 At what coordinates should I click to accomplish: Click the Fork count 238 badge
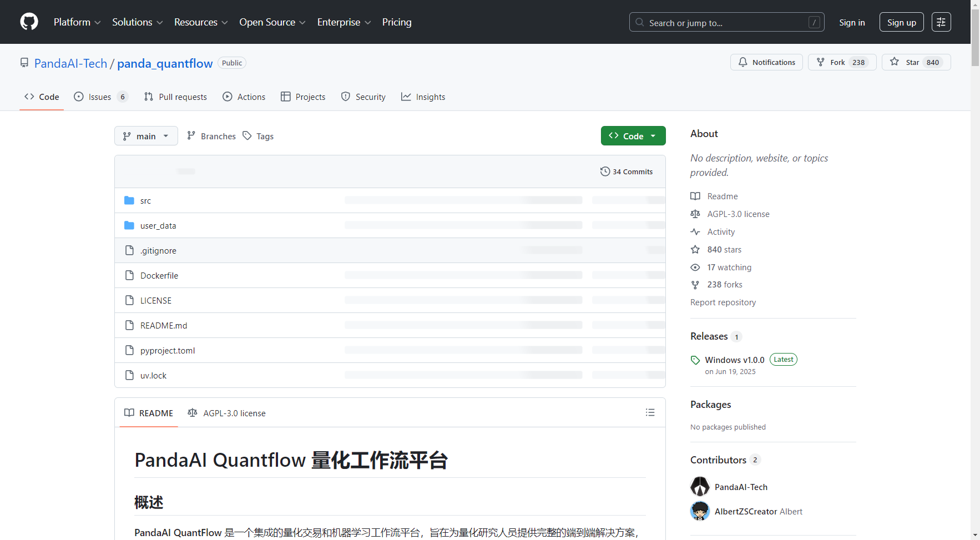point(858,62)
